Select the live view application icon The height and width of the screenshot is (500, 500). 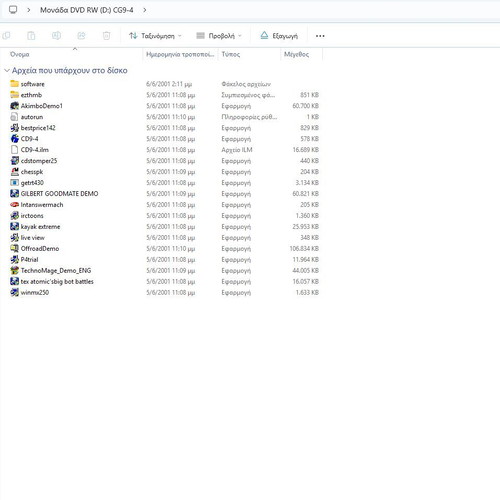14,237
